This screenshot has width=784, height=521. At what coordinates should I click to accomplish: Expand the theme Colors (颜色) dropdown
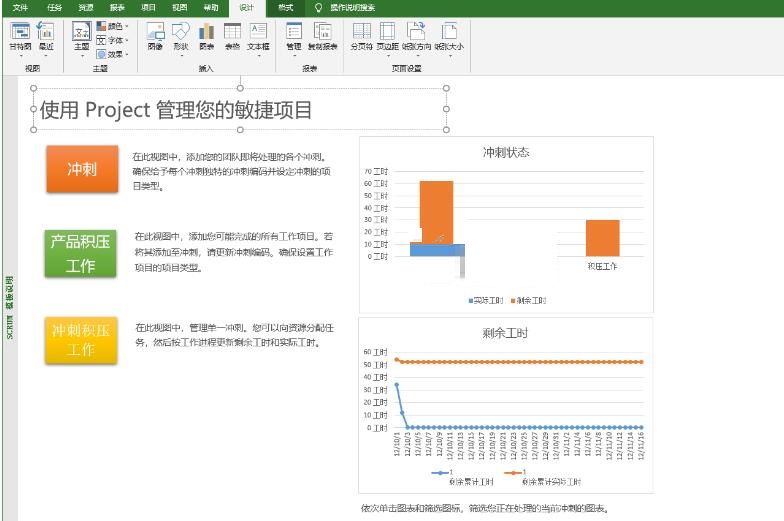click(x=112, y=26)
